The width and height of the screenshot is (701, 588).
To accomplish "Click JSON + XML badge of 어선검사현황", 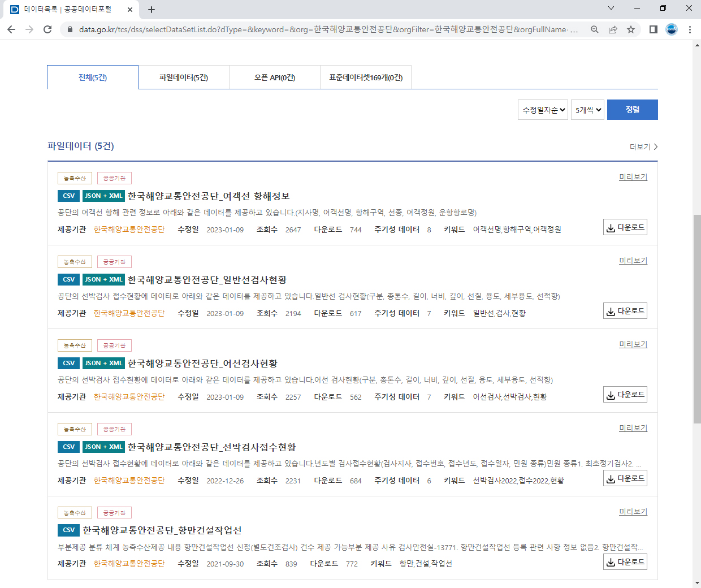I will tap(104, 363).
